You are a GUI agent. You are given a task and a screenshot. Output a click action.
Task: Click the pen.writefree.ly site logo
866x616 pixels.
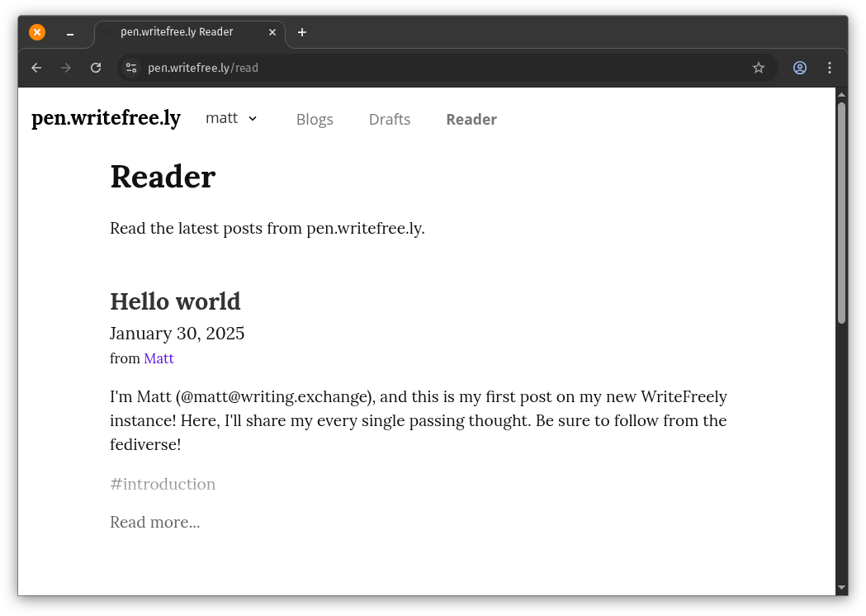coord(106,118)
